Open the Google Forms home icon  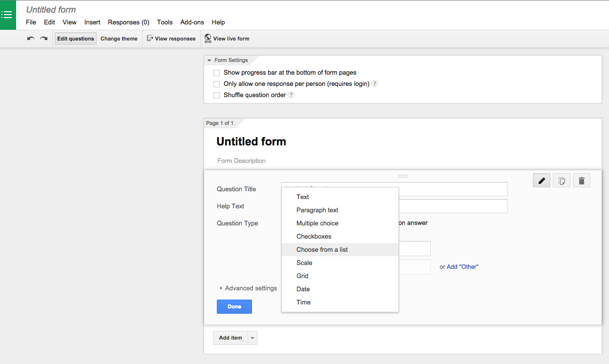point(8,15)
